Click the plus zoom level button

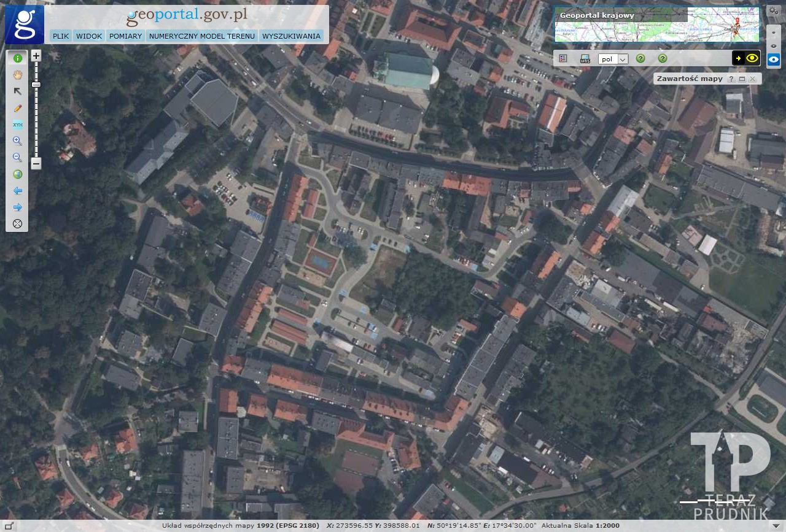36,55
